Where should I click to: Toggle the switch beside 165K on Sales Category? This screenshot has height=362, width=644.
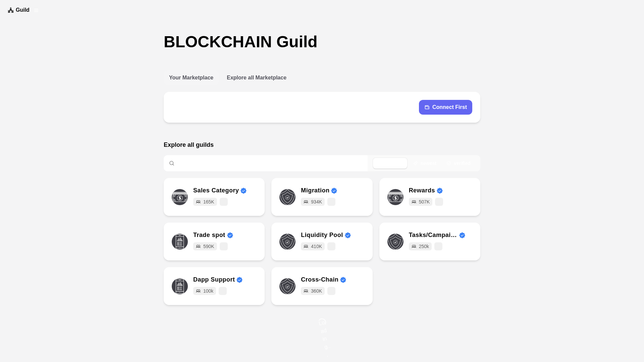223,202
